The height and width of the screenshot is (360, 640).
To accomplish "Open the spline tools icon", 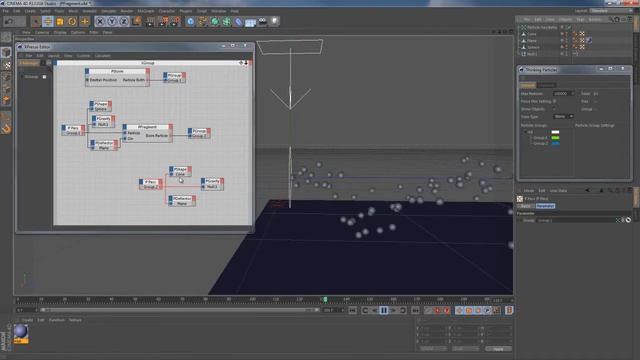I will (x=202, y=21).
